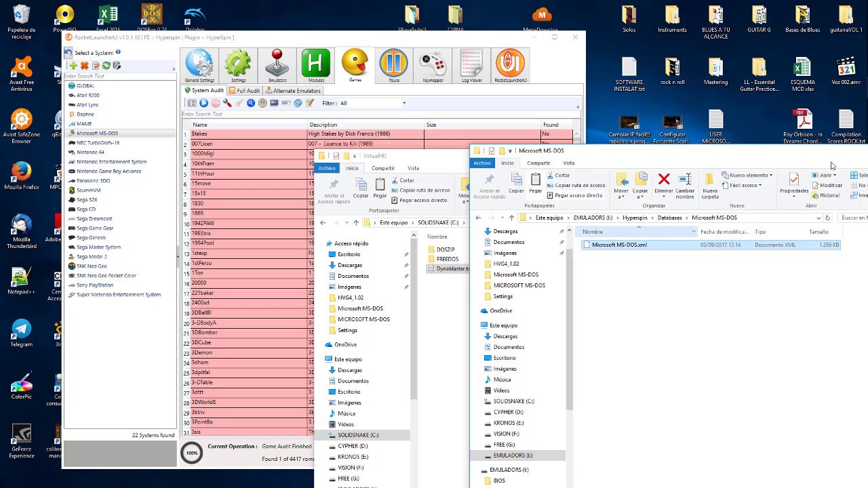
Task: Click Modificar in the Abrir group
Action: point(827,185)
